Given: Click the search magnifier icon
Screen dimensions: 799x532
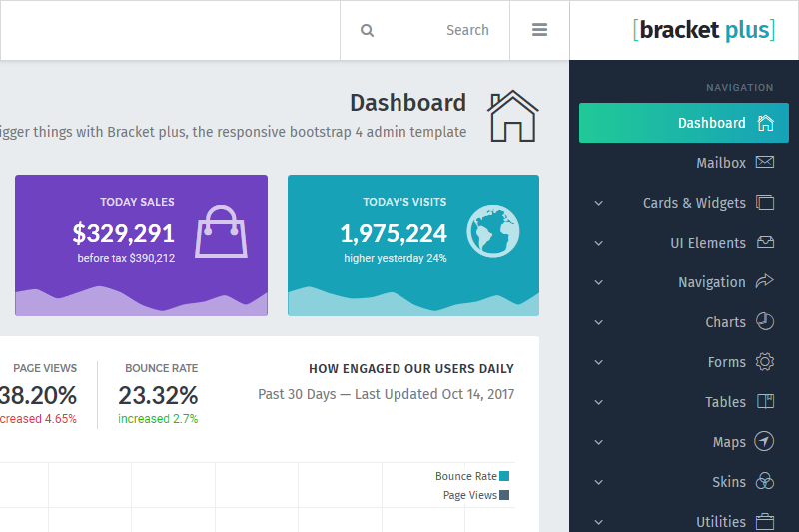Looking at the screenshot, I should coord(367,30).
